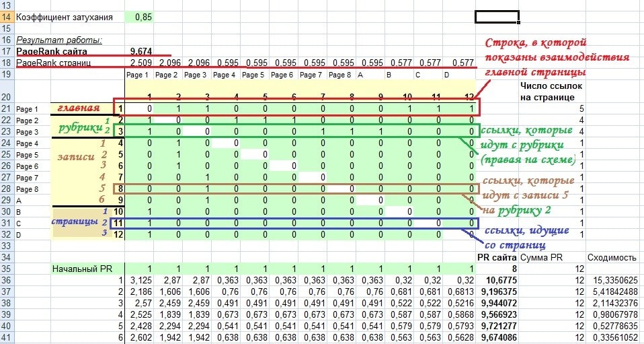Select the 'Page 7' column label in row 19

313,75
